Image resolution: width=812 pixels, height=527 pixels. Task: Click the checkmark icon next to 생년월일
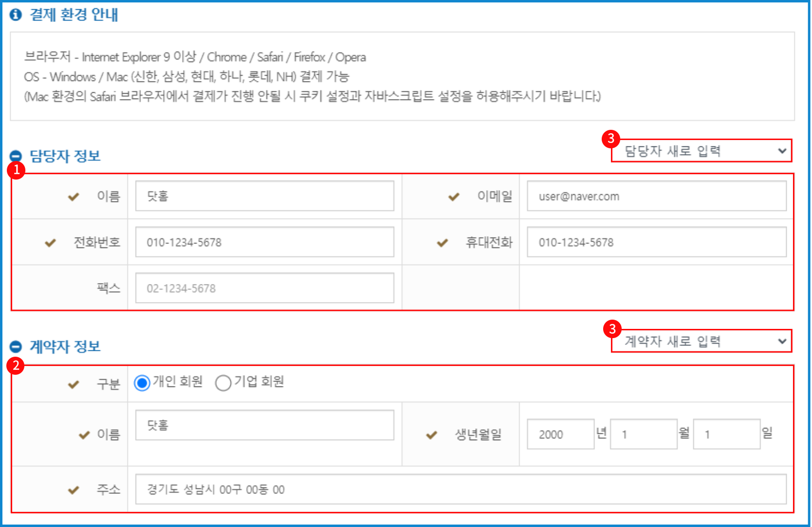[x=431, y=435]
